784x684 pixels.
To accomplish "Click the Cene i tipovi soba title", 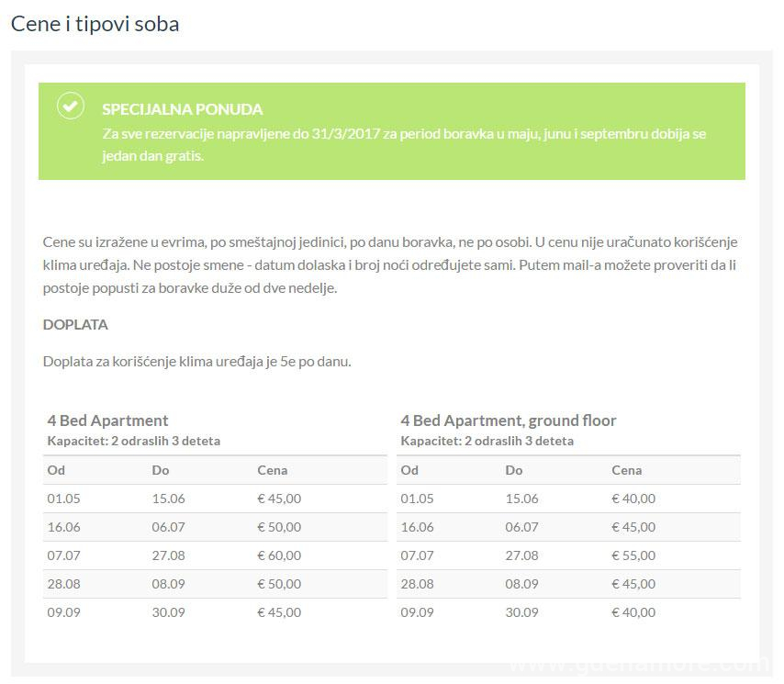I will pos(95,24).
